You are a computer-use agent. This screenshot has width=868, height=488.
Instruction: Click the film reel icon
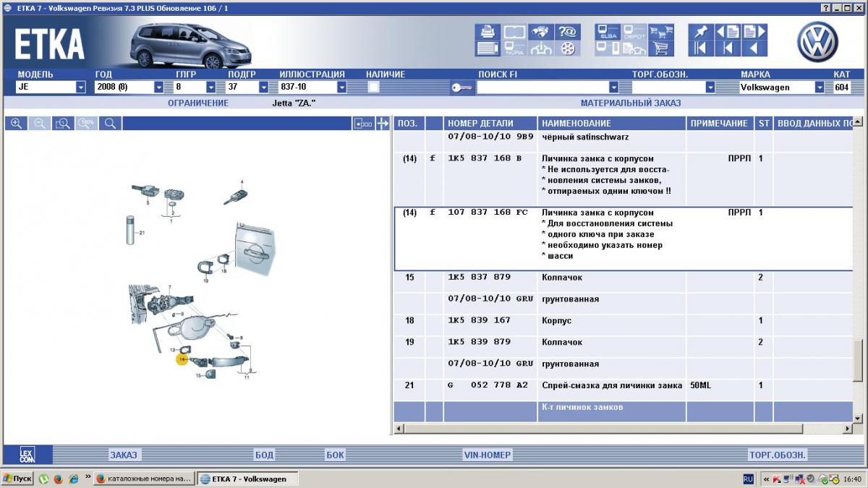coord(567,48)
